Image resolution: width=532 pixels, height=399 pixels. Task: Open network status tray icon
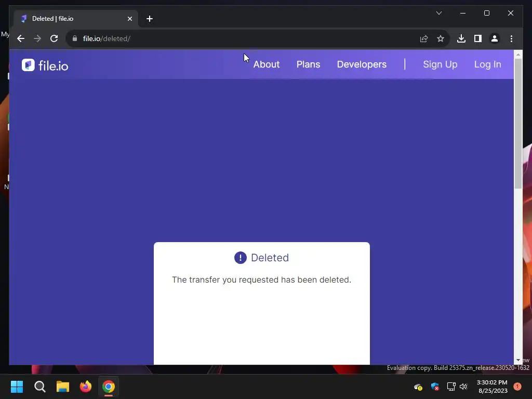click(451, 387)
